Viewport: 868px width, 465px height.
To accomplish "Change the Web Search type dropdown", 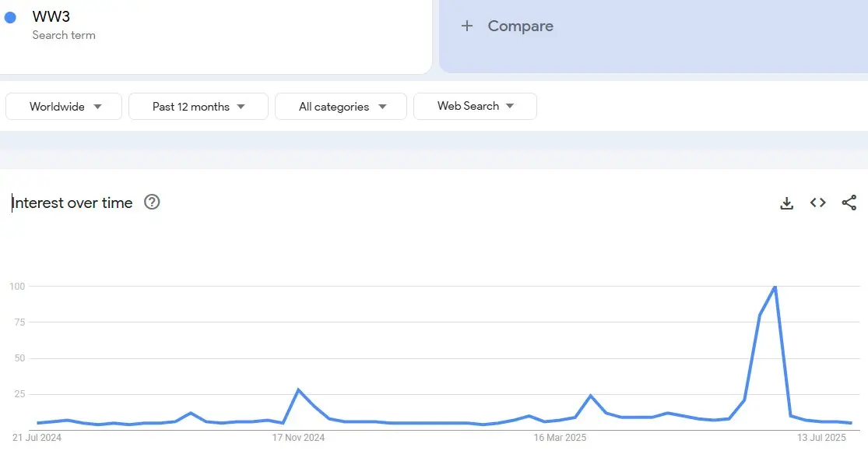I will [x=475, y=106].
